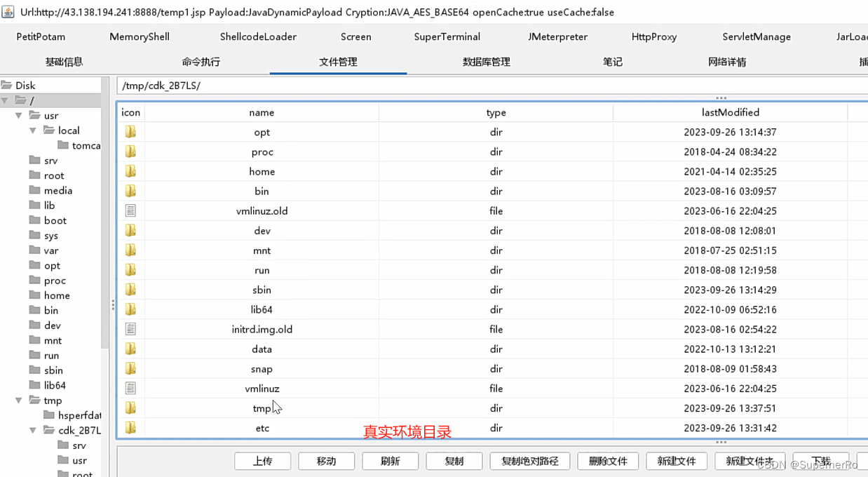The image size is (868, 477).
Task: Click the folder icon in the home row
Action: [130, 171]
